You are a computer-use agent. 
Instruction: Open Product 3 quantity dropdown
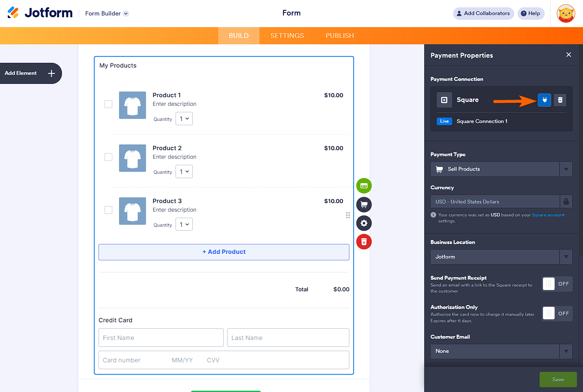[184, 225]
